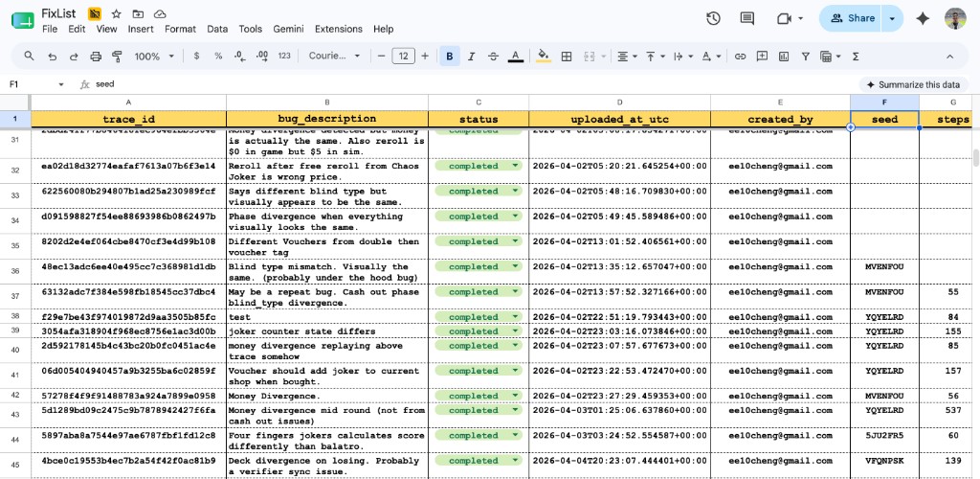The image size is (980, 479).
Task: Open the File menu
Action: point(50,29)
